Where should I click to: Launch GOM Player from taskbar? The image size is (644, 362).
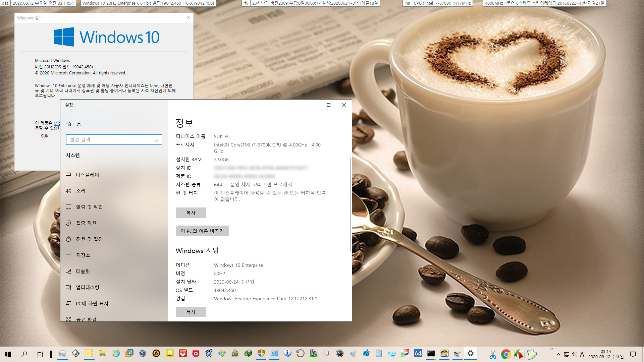pyautogui.click(x=183, y=354)
